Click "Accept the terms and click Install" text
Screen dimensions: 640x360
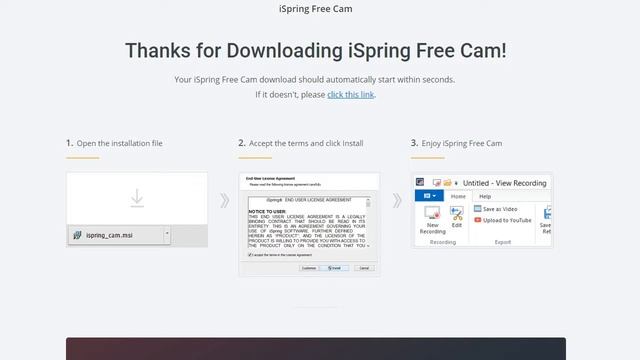(x=306, y=143)
